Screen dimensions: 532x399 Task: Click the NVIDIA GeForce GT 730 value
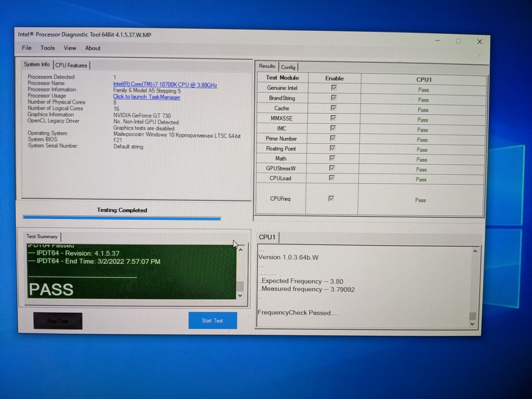coord(142,116)
